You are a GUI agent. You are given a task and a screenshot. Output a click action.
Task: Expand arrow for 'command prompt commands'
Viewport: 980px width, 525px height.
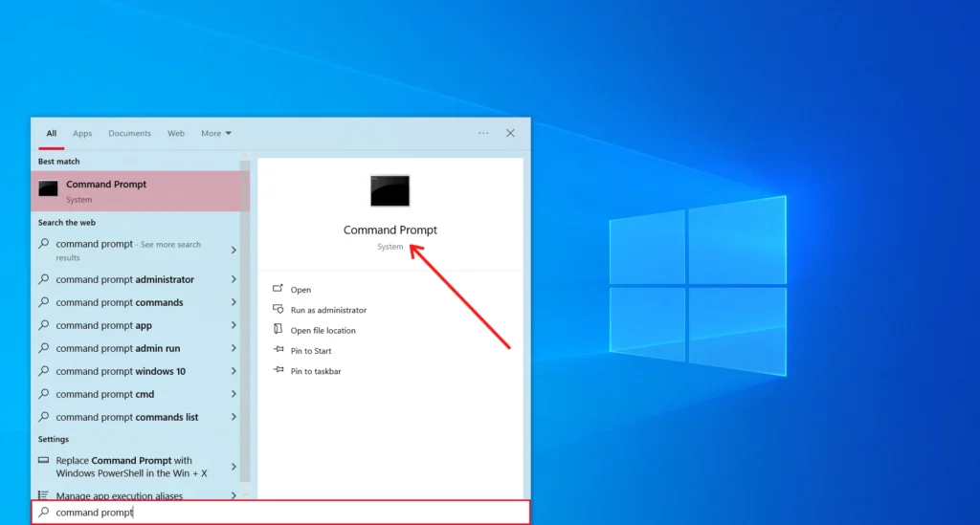(x=234, y=303)
